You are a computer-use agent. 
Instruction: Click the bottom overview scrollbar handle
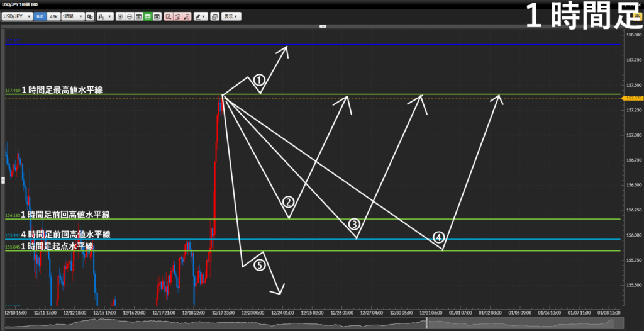[x=427, y=322]
